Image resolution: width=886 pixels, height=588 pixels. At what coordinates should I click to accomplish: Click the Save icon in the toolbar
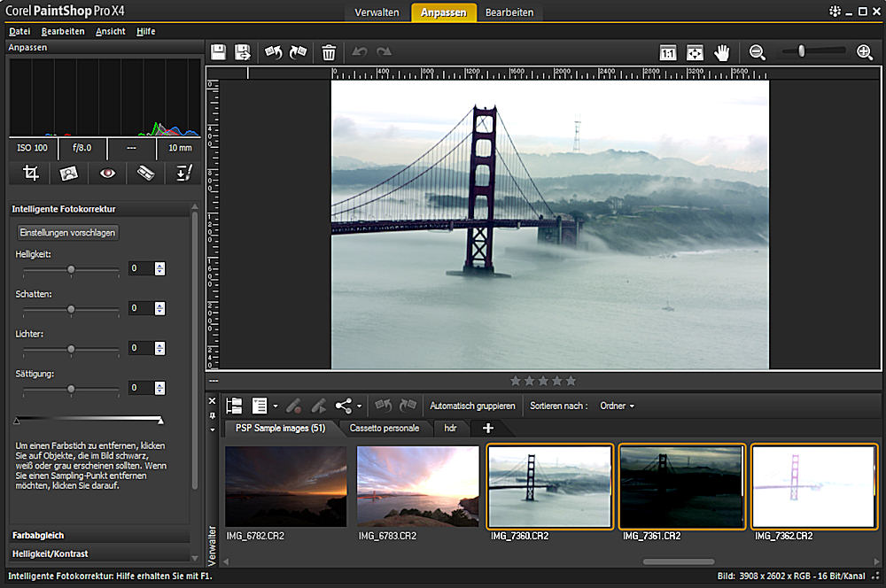(218, 52)
